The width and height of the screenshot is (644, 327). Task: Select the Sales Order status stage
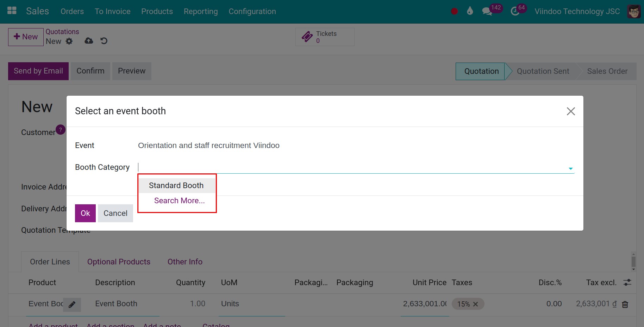tap(607, 71)
